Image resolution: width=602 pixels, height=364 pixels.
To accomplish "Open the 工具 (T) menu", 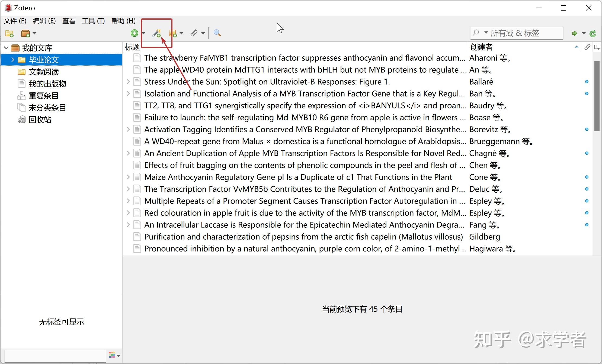I will [x=93, y=21].
